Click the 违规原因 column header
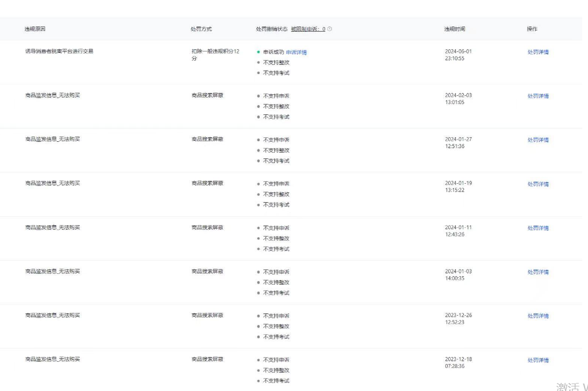Screen dimensions: 588x391 pyautogui.click(x=35, y=29)
